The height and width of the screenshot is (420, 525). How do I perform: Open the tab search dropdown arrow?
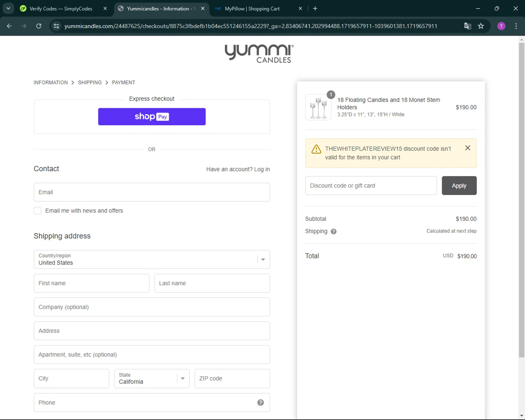pyautogui.click(x=8, y=8)
